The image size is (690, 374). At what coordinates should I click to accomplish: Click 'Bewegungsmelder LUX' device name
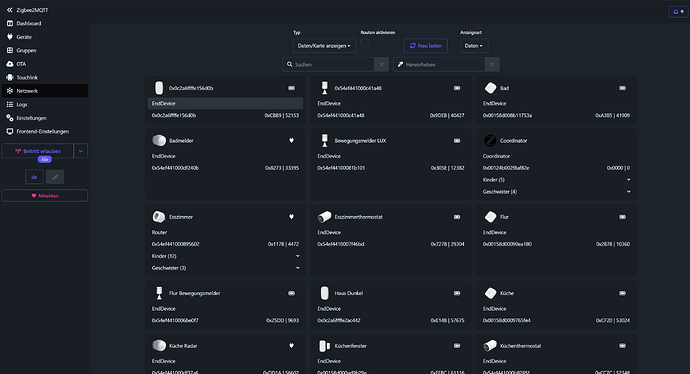[x=360, y=141]
